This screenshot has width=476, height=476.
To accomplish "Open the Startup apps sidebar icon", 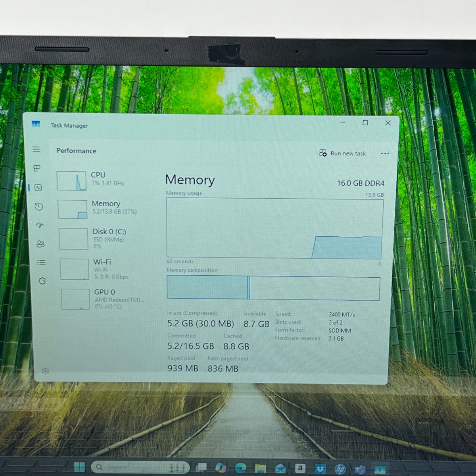I will (x=40, y=225).
